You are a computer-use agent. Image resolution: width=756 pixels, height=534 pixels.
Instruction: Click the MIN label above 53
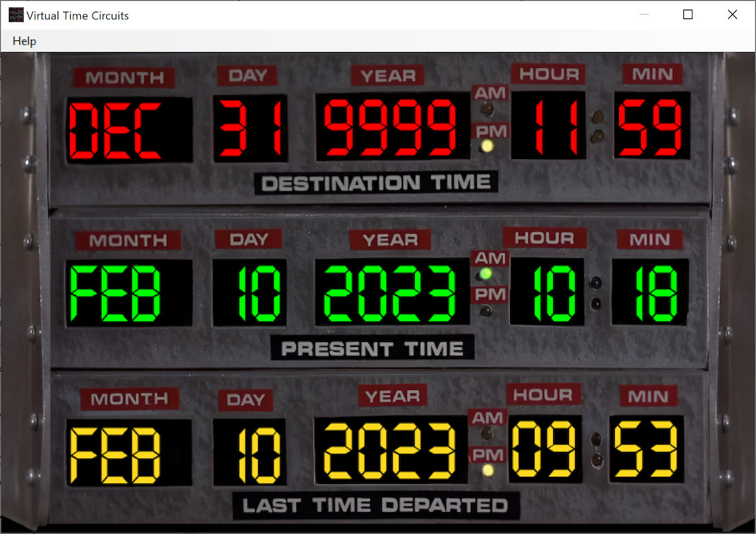648,396
